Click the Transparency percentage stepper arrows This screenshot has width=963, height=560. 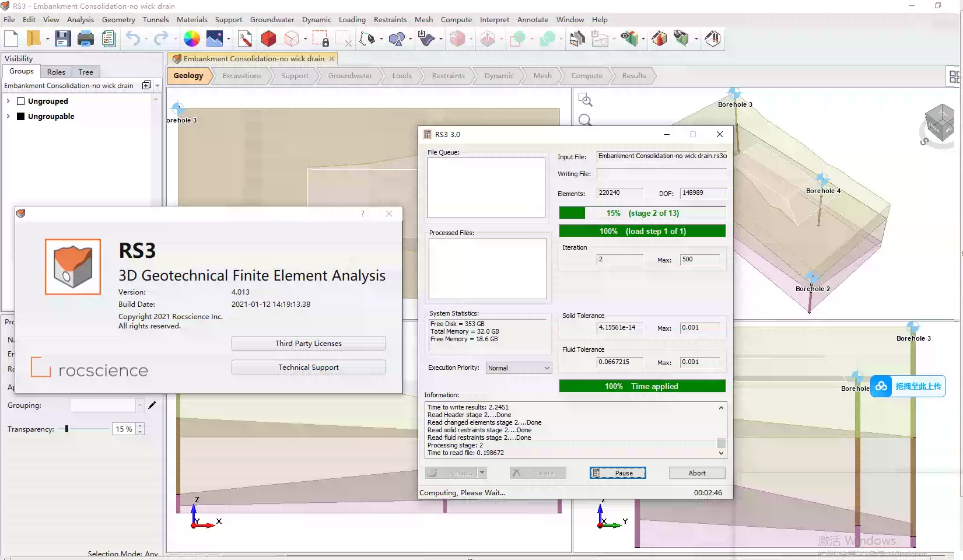tap(140, 429)
